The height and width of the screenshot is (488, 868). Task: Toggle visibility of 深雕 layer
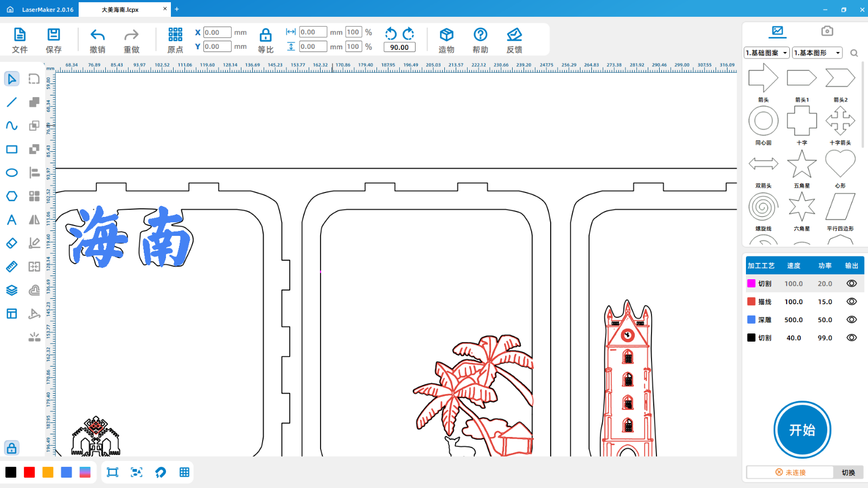(x=851, y=320)
